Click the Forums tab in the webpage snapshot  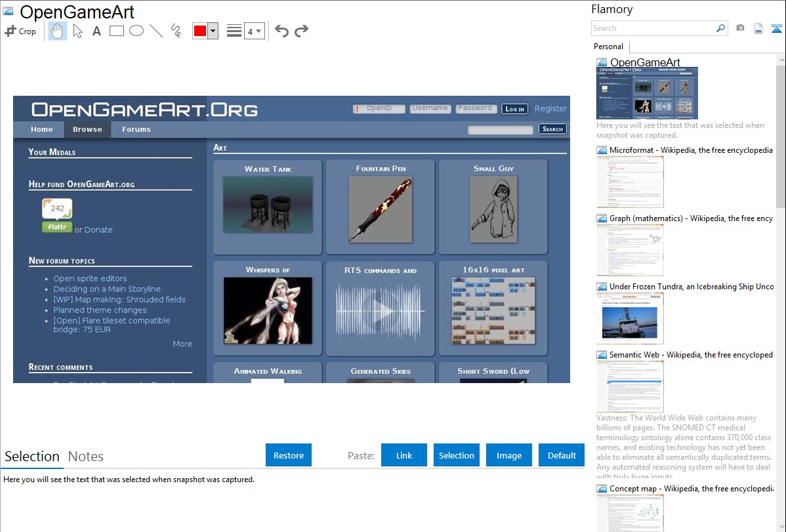(136, 129)
